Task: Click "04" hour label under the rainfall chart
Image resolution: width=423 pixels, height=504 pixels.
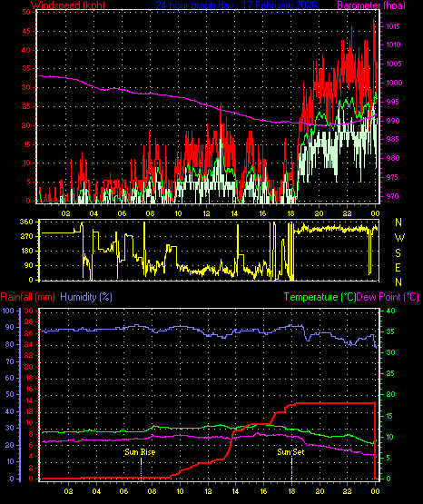Action: click(x=96, y=491)
